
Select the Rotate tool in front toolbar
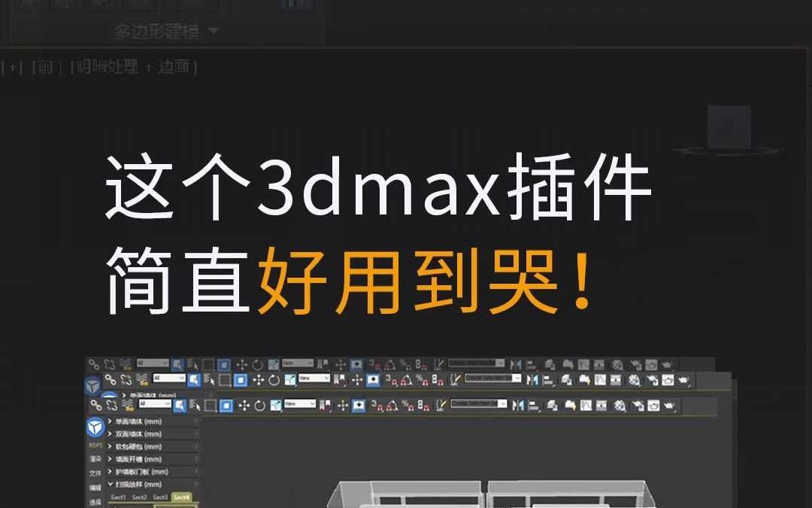point(259,406)
